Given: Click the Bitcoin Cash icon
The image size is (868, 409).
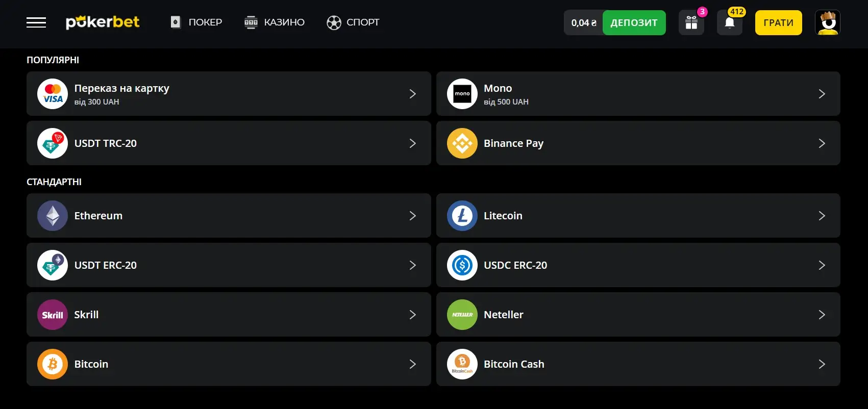Looking at the screenshot, I should point(462,364).
